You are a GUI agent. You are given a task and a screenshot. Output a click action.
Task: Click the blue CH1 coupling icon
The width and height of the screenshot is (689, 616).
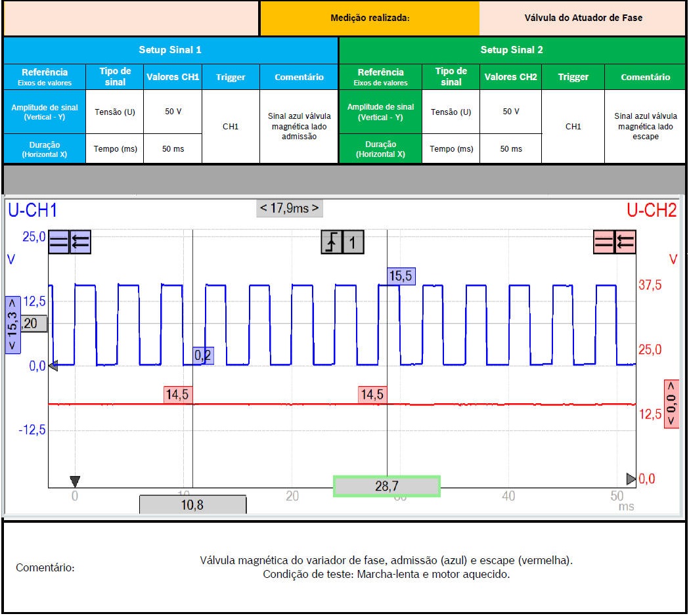pyautogui.click(x=59, y=242)
